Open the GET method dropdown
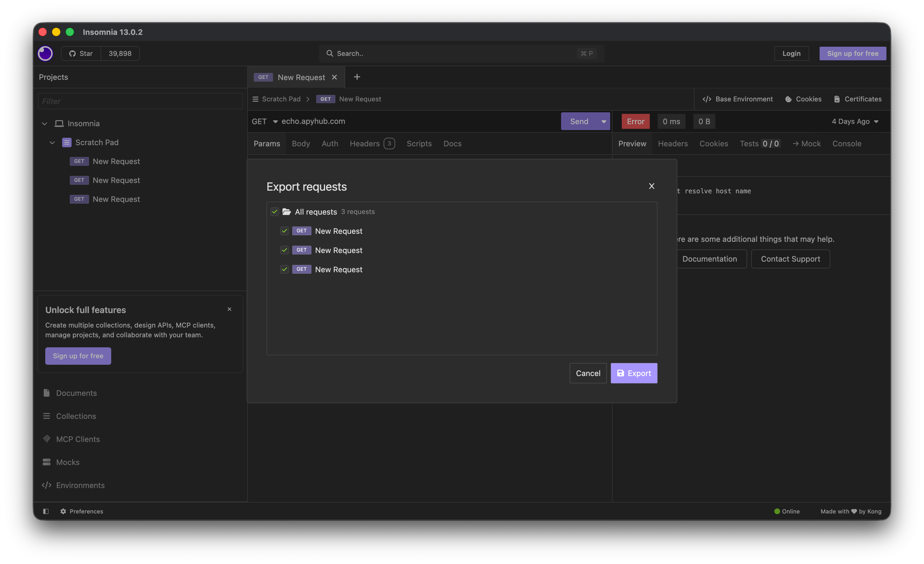This screenshot has width=924, height=564. pyautogui.click(x=265, y=121)
